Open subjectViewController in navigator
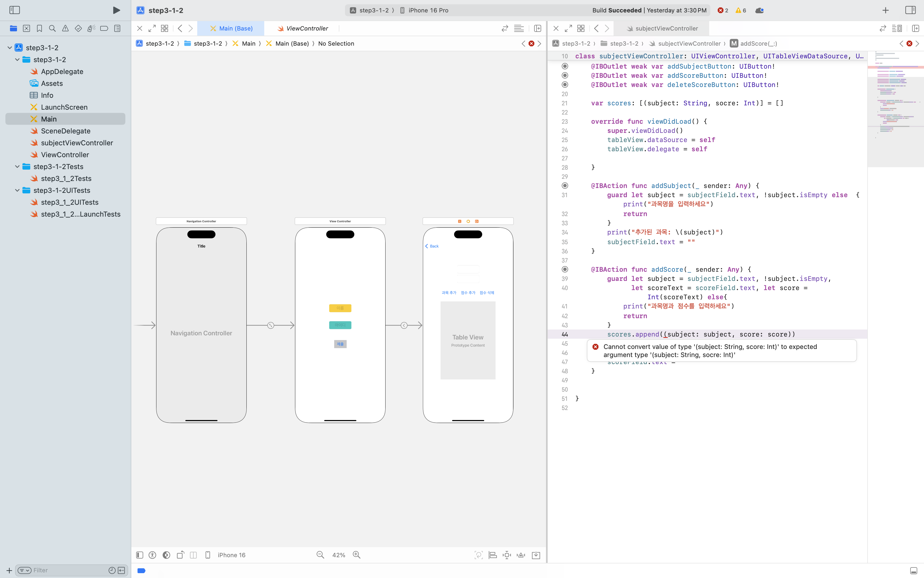 click(x=77, y=143)
